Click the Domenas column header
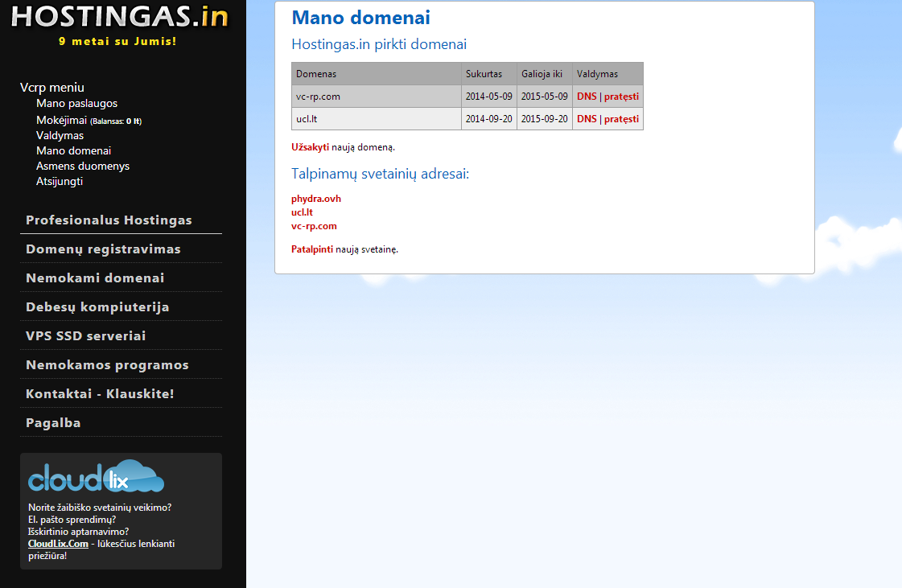 point(377,74)
